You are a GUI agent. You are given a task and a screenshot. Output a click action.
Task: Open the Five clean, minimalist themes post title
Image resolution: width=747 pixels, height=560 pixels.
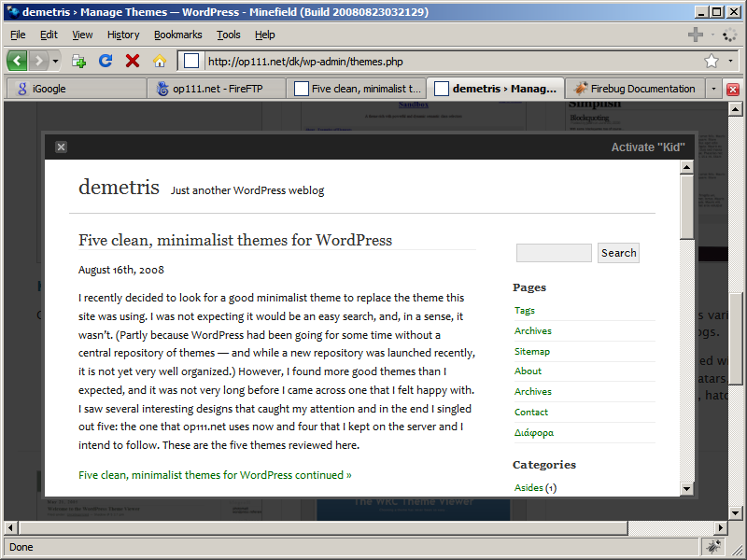click(235, 240)
